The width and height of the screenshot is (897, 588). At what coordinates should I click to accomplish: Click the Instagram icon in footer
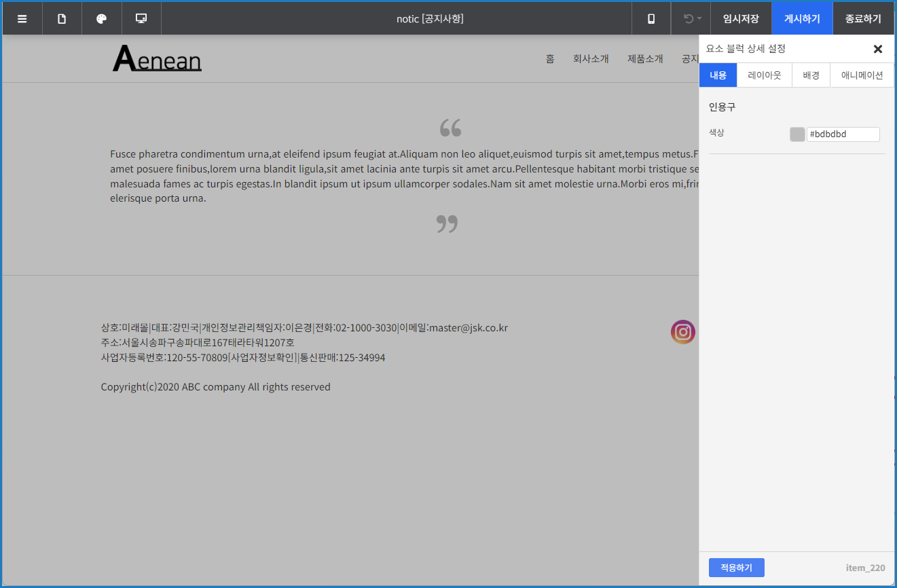[682, 332]
